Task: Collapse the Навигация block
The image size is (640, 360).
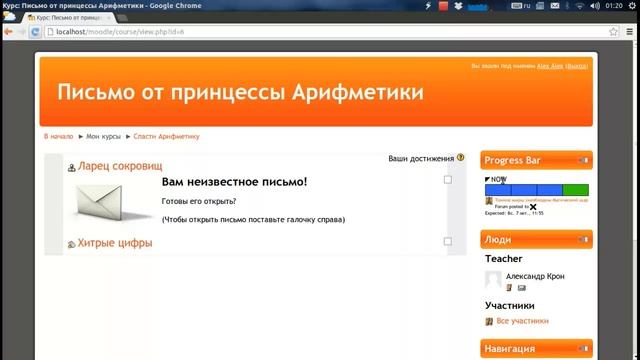Action: tap(584, 349)
